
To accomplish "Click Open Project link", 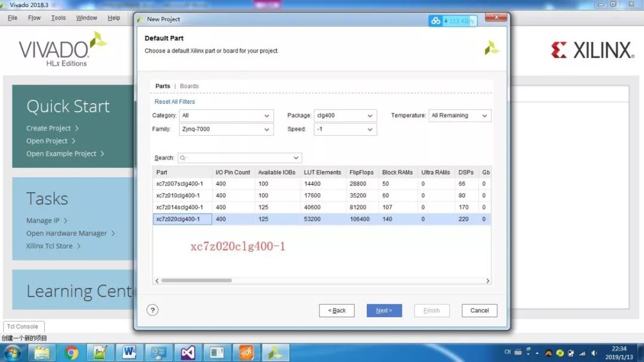I will [47, 141].
